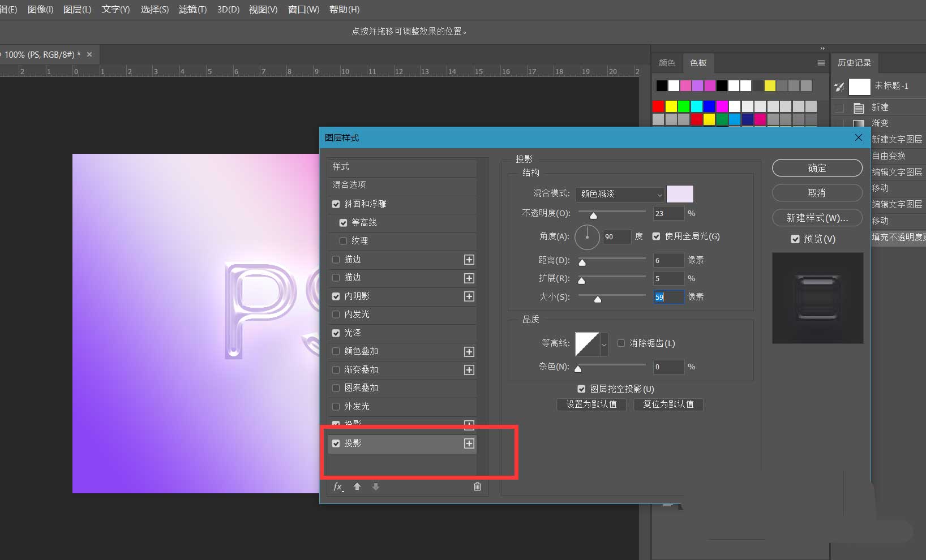Uncheck the 斜面和浮雕 effect

point(336,204)
